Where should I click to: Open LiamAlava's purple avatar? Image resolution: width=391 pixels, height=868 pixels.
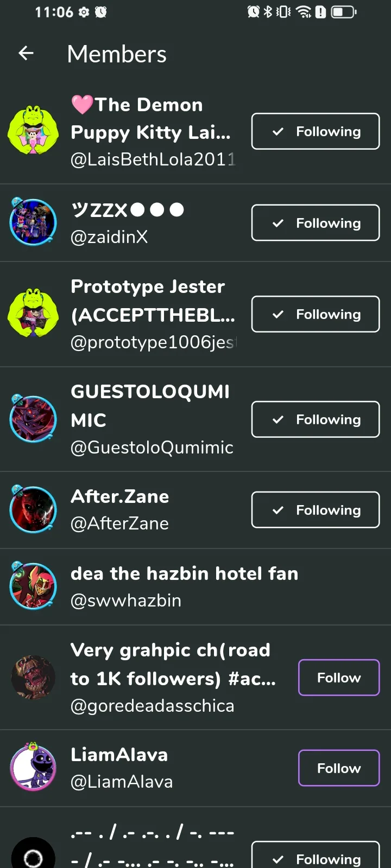pos(33,768)
